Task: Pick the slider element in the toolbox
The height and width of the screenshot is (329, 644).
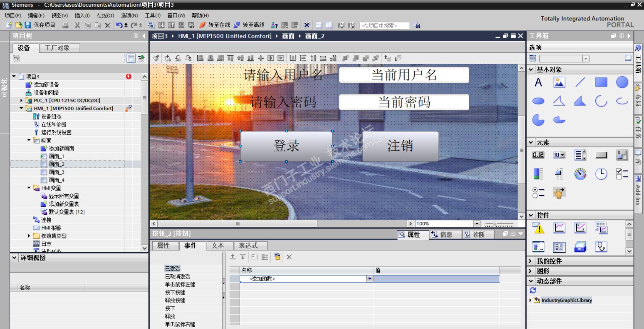Action: 559,174
